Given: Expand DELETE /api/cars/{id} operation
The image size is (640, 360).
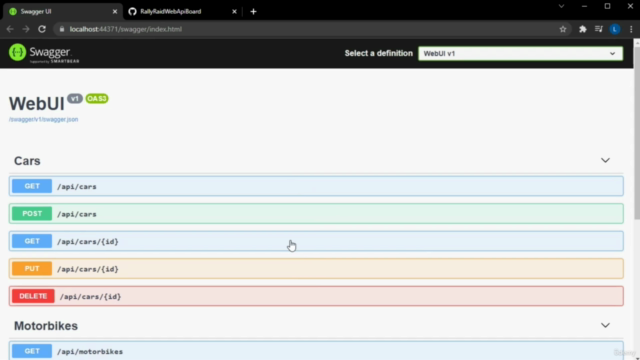Looking at the screenshot, I should click(316, 296).
